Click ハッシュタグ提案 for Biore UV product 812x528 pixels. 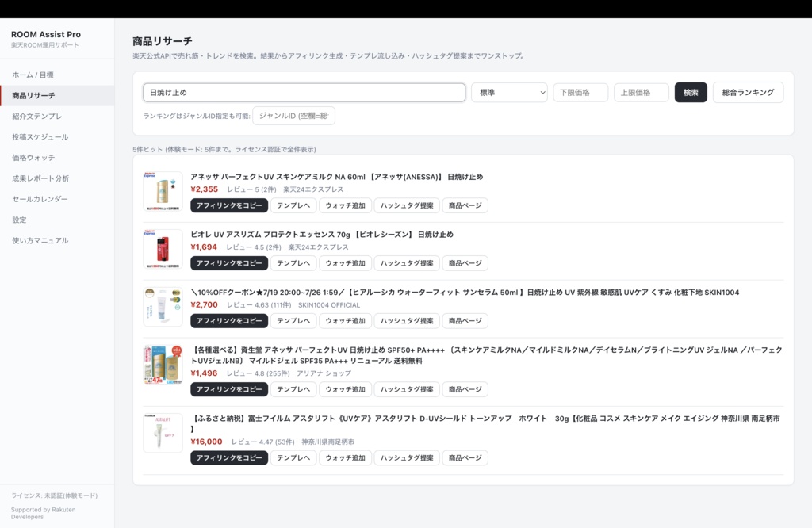pos(407,263)
